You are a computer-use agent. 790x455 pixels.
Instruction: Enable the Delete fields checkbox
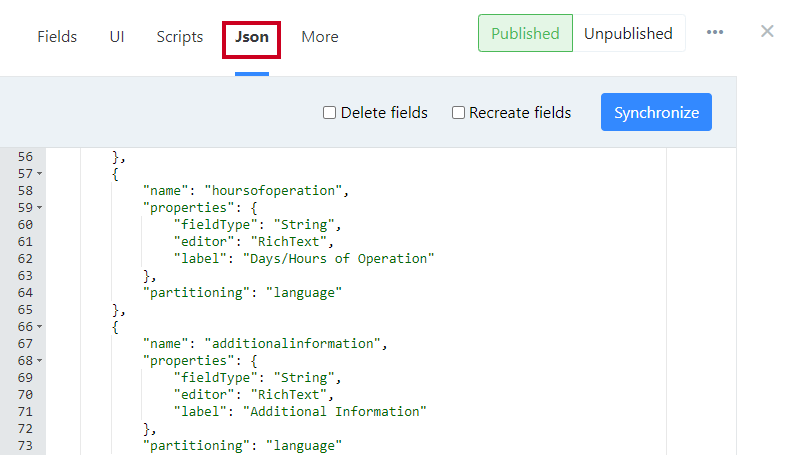330,112
